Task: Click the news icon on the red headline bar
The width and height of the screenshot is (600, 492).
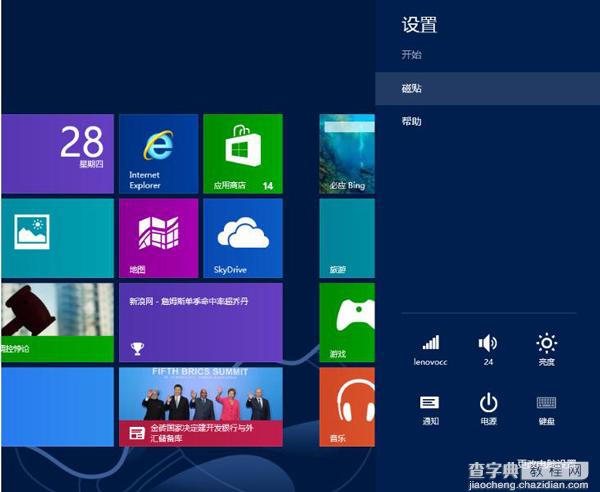Action: click(137, 433)
